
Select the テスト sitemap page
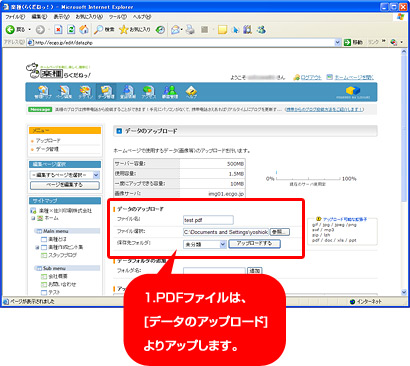pos(54,292)
